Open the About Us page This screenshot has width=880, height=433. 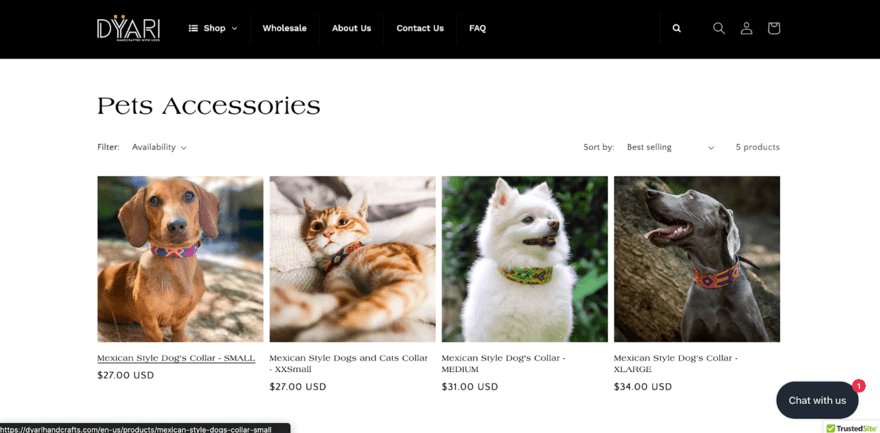click(351, 28)
